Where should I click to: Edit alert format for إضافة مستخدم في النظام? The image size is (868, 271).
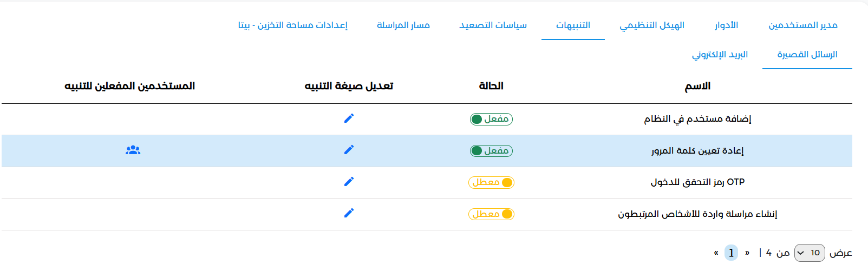(x=349, y=118)
